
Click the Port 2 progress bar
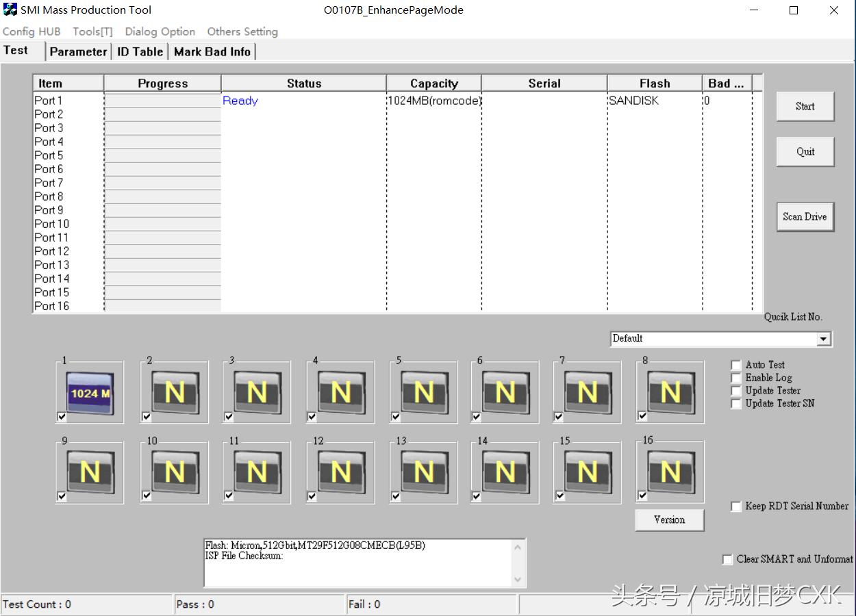(x=163, y=114)
